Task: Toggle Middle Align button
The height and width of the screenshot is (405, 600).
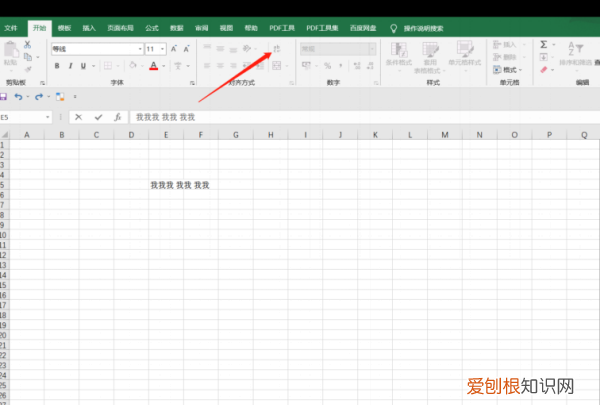Action: pyautogui.click(x=220, y=48)
